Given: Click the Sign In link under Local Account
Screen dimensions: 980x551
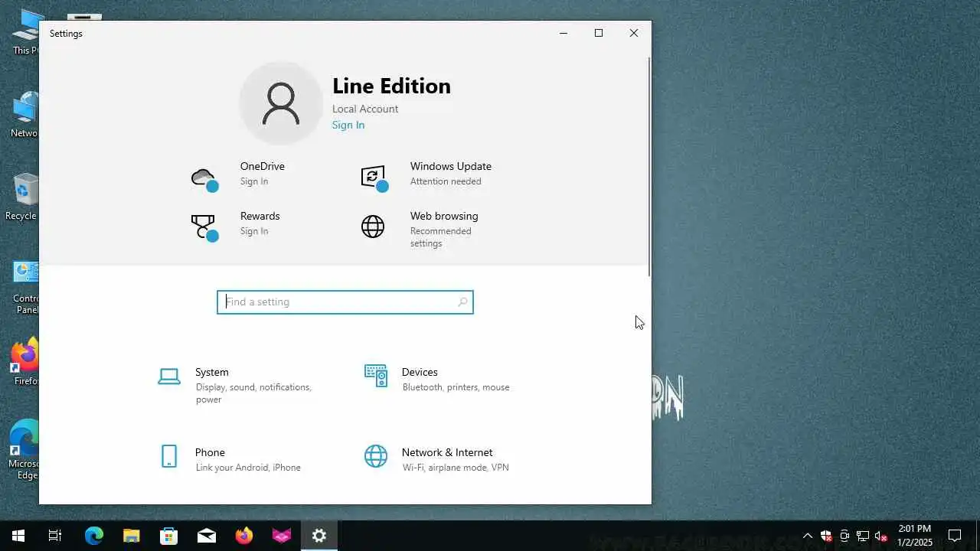Looking at the screenshot, I should [348, 125].
